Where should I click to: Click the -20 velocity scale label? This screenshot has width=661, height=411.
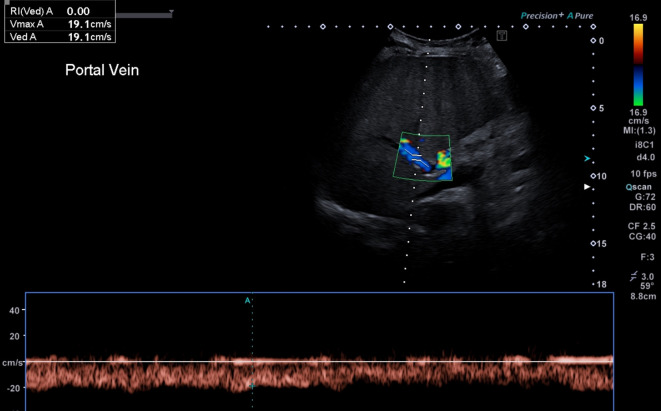[13, 388]
